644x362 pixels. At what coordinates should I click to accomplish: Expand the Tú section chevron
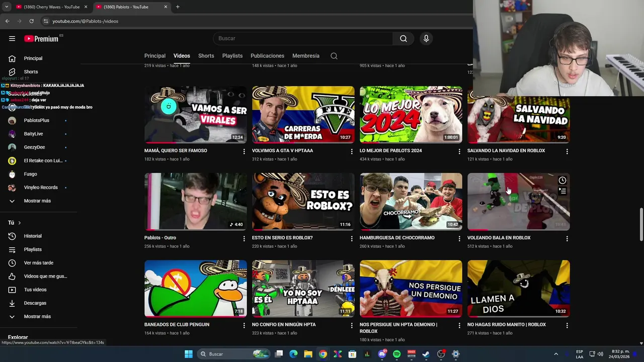[20, 223]
